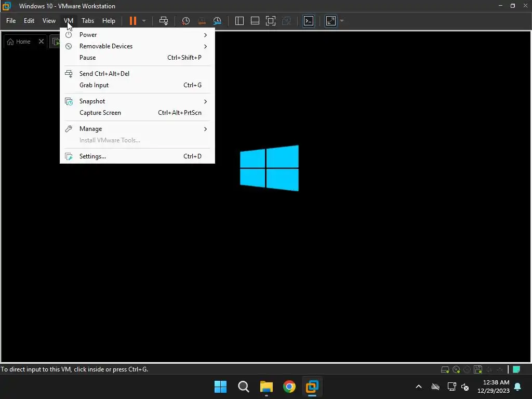Open the Help menu
Image resolution: width=532 pixels, height=399 pixels.
pos(109,21)
